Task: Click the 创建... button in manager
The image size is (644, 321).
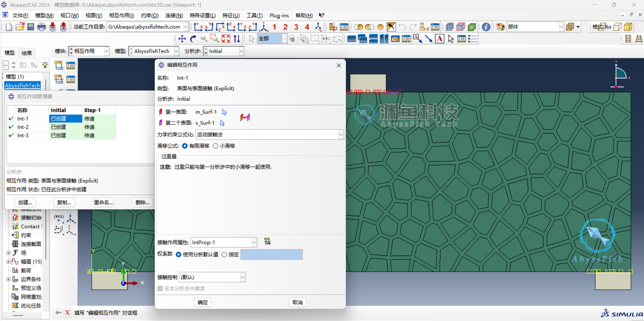Action: pyautogui.click(x=25, y=202)
